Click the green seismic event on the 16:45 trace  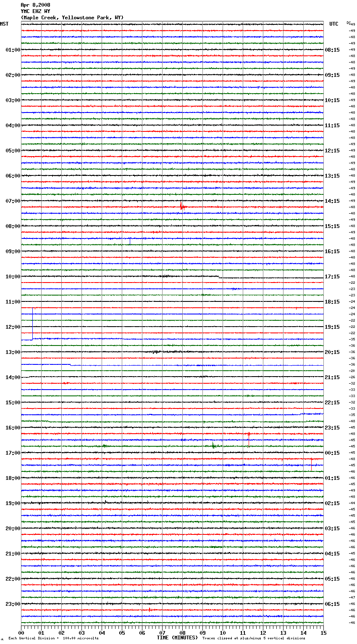(x=214, y=446)
